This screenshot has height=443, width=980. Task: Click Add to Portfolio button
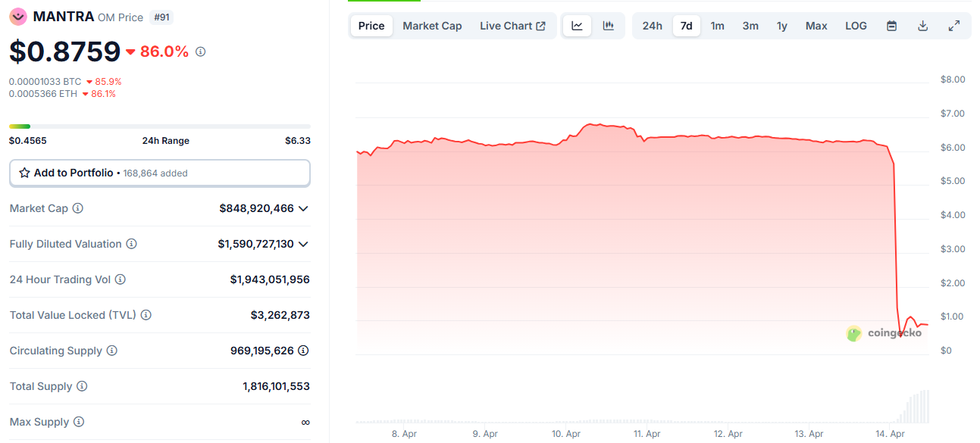point(159,173)
